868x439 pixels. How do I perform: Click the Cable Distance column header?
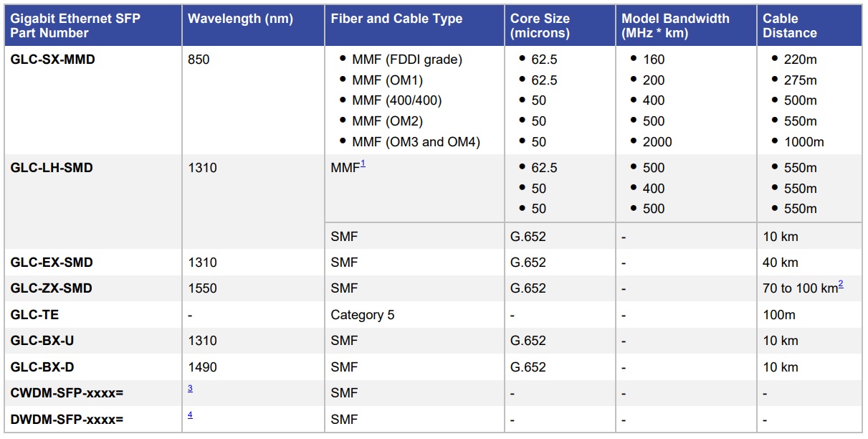[x=789, y=26]
